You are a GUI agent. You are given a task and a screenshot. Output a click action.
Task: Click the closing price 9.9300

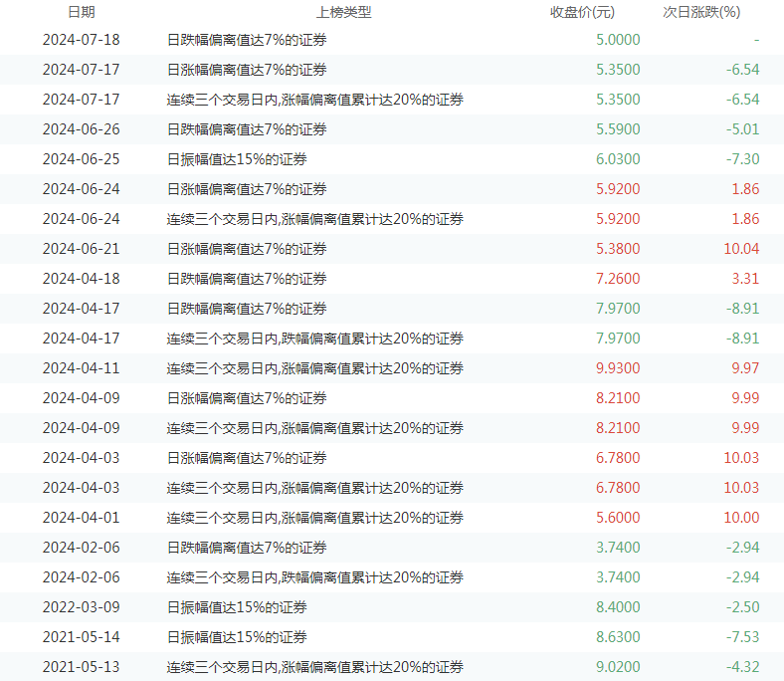[x=617, y=368]
